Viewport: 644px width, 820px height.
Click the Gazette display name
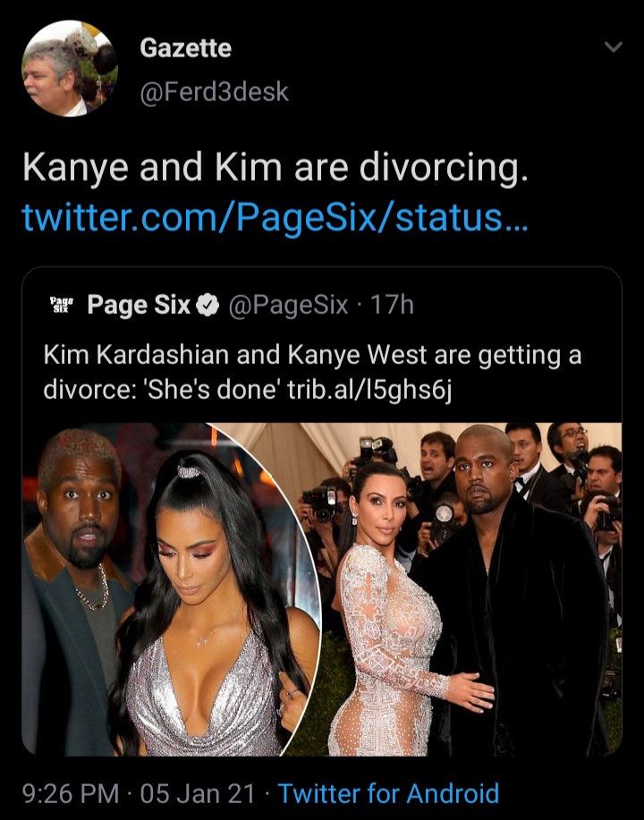tap(186, 48)
